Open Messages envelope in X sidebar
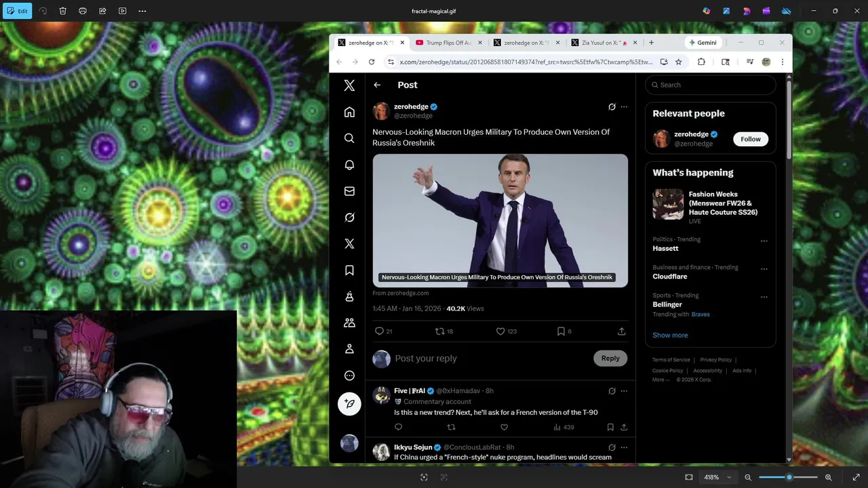This screenshot has width=868, height=488. [349, 191]
